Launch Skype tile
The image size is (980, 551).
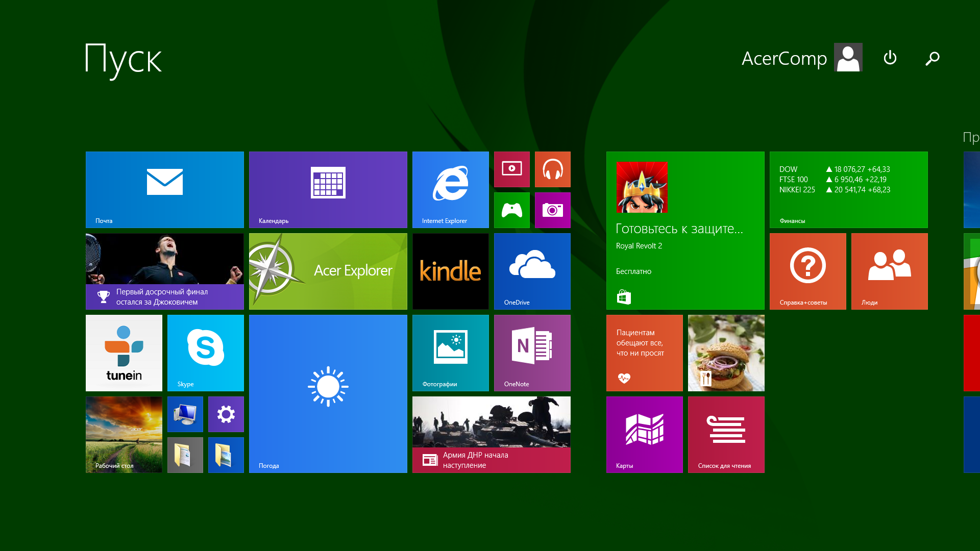click(x=205, y=353)
